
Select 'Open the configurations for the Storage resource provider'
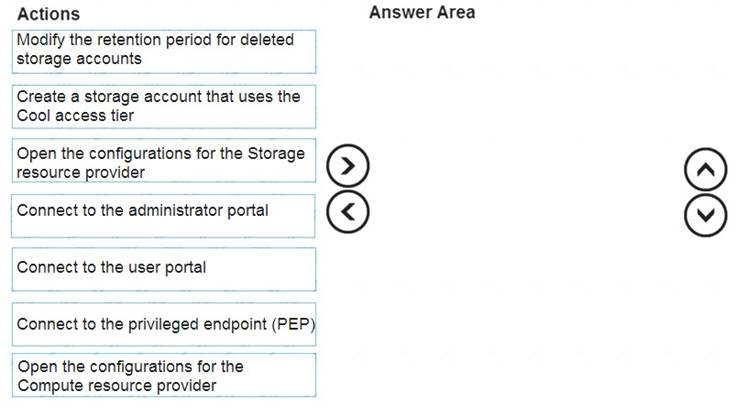[x=164, y=160]
